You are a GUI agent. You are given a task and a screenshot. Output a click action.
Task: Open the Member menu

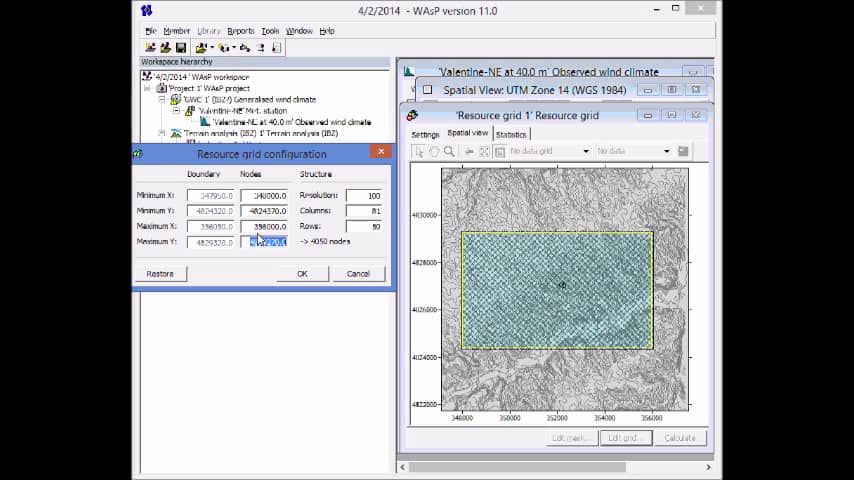tap(176, 31)
